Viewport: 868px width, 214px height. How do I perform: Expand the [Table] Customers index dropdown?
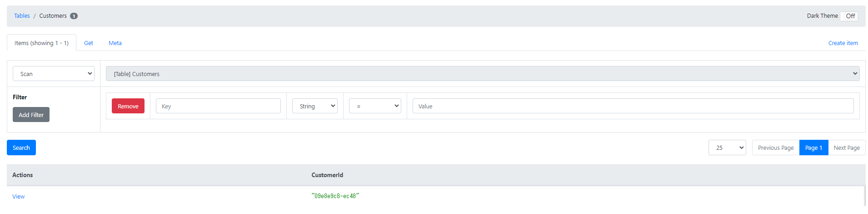(x=483, y=74)
